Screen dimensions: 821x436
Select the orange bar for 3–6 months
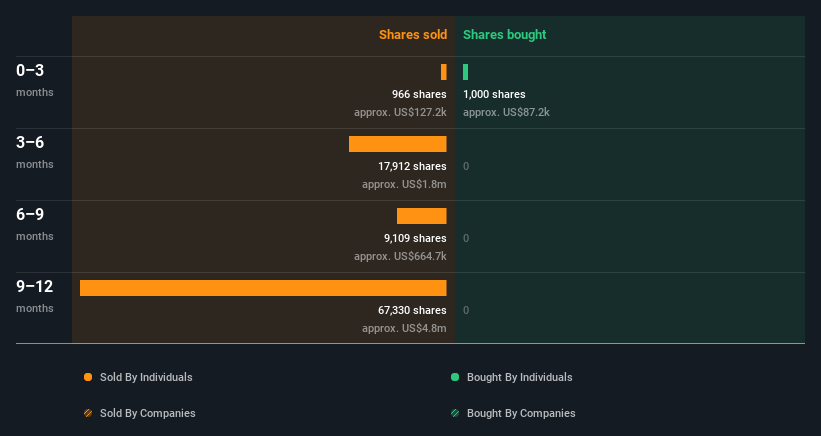397,144
